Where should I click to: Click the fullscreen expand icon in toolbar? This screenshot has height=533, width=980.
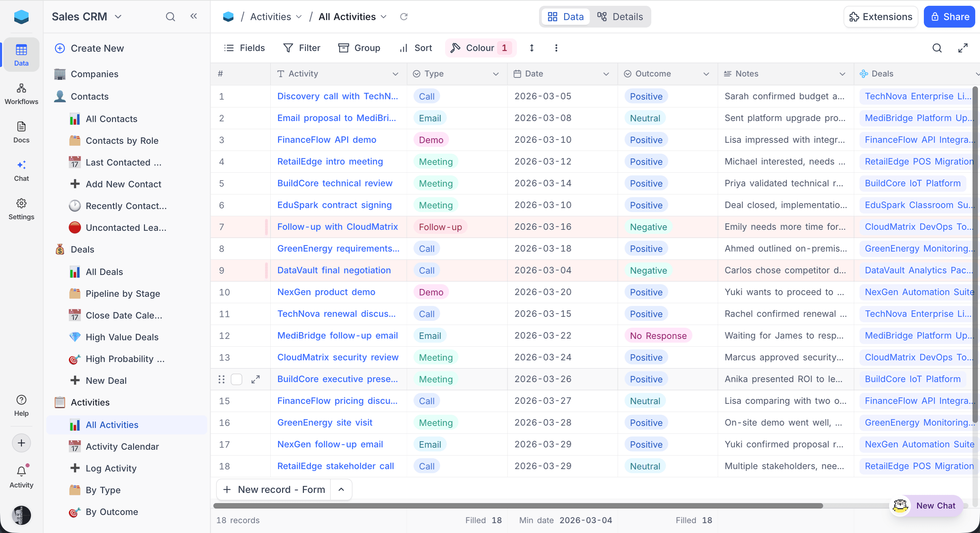tap(963, 48)
